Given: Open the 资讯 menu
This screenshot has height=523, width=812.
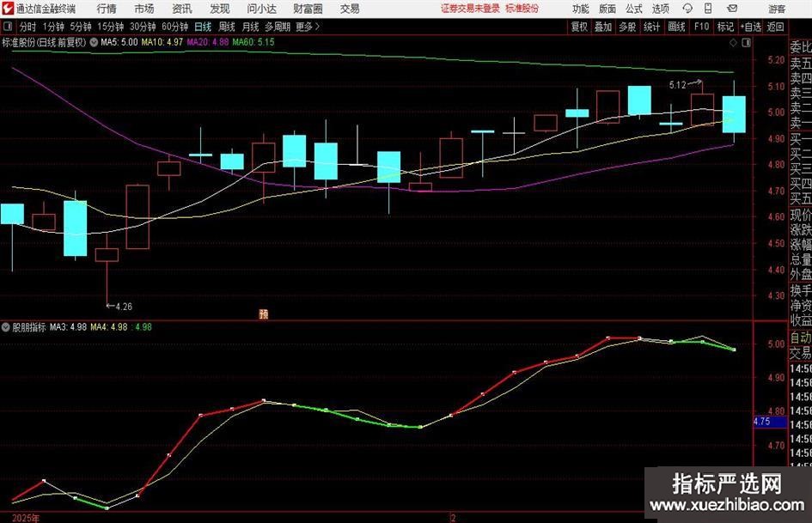Looking at the screenshot, I should point(182,9).
